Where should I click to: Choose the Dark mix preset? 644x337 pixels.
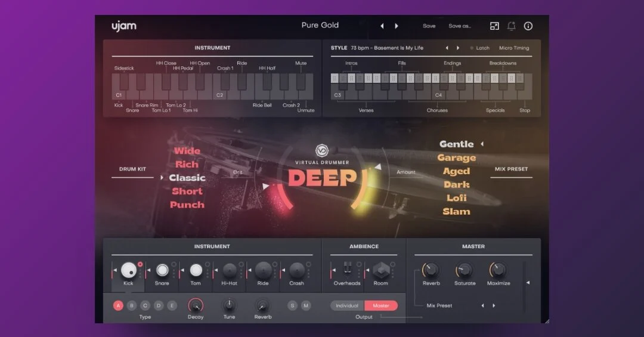(x=456, y=184)
